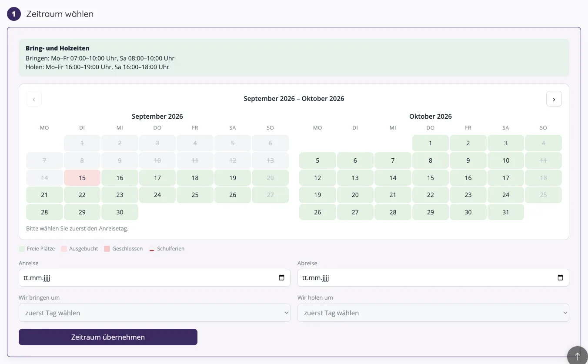
Task: Pick Friday 2 October 2026
Action: tap(468, 143)
